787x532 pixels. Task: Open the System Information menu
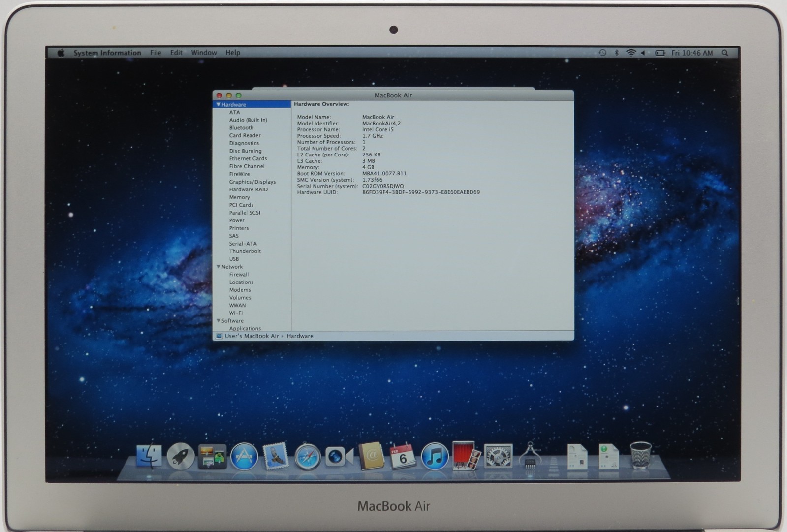107,53
